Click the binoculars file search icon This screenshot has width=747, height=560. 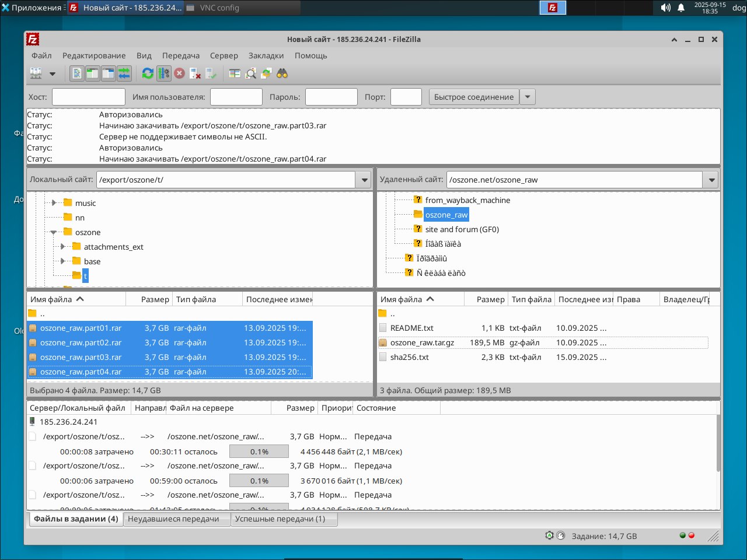[x=282, y=73]
